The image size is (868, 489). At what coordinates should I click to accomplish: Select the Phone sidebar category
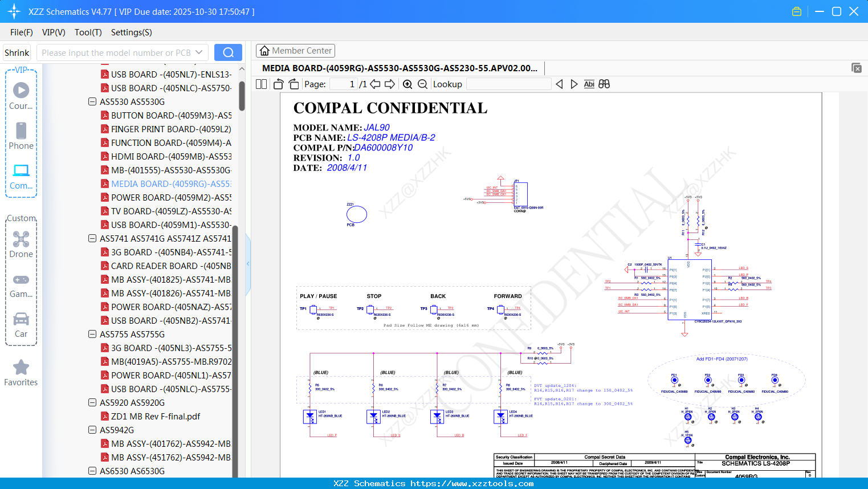click(21, 136)
